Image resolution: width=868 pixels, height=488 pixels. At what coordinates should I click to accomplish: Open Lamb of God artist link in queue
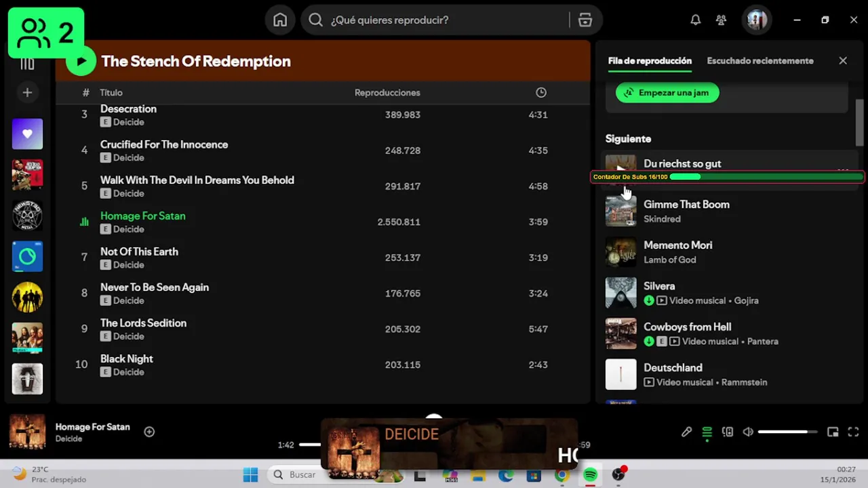point(669,260)
